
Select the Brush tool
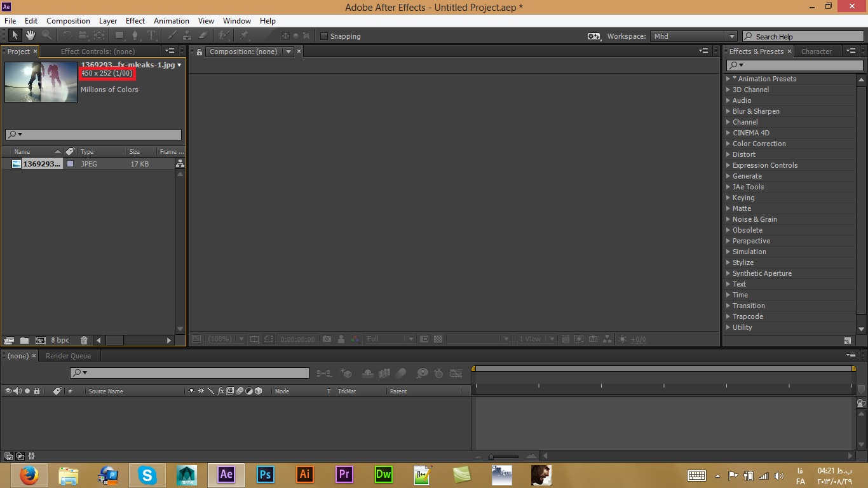coord(172,36)
